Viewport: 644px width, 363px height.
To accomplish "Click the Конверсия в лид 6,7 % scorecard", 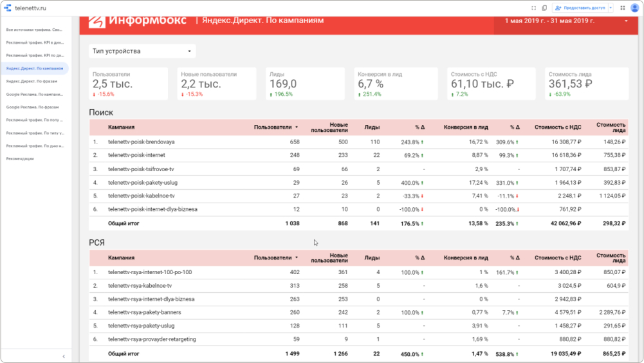I will coord(396,84).
